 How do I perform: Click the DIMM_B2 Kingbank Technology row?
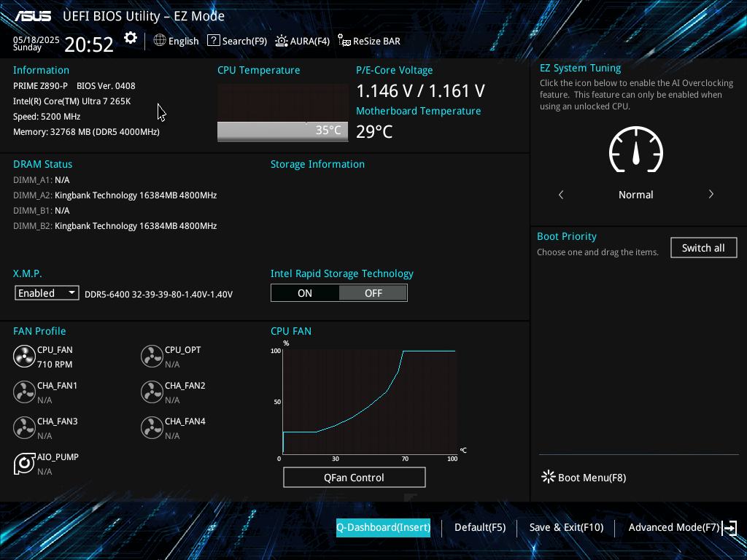(115, 226)
